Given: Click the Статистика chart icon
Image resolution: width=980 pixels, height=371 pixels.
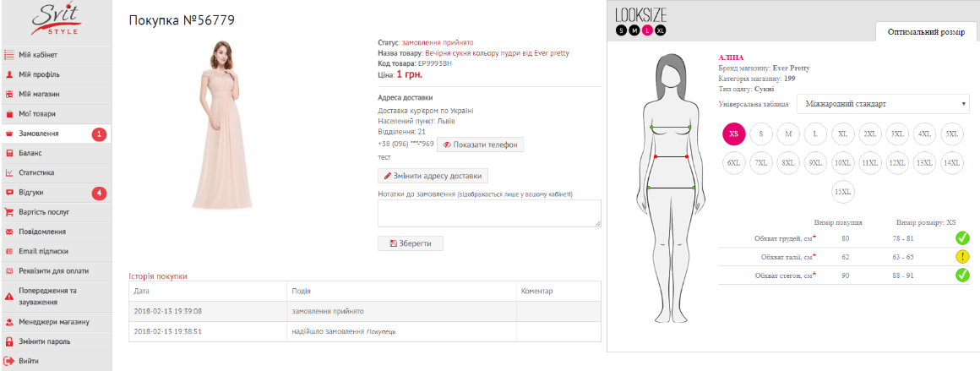Looking at the screenshot, I should click(x=9, y=172).
